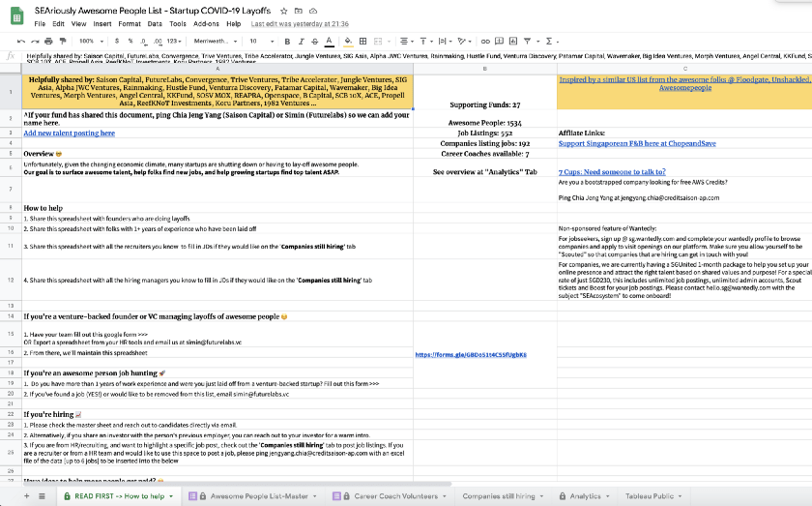
Task: Open merge cells dropdown arrow
Action: pos(389,41)
